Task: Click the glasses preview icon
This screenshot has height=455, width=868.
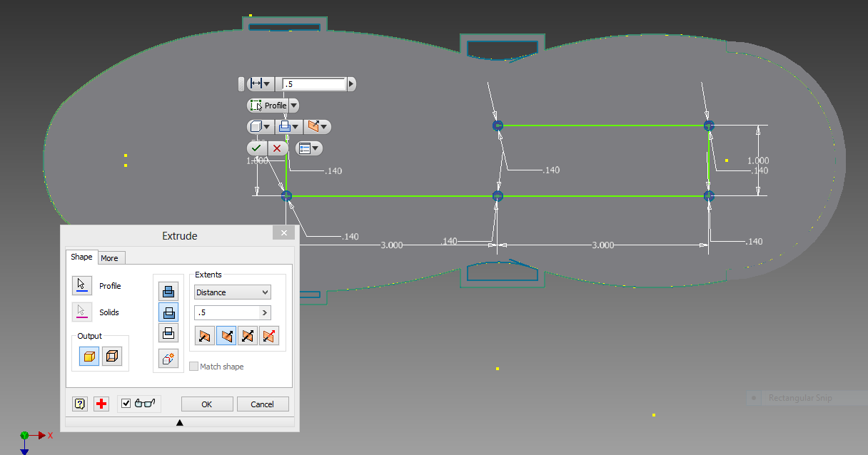Action: (144, 404)
